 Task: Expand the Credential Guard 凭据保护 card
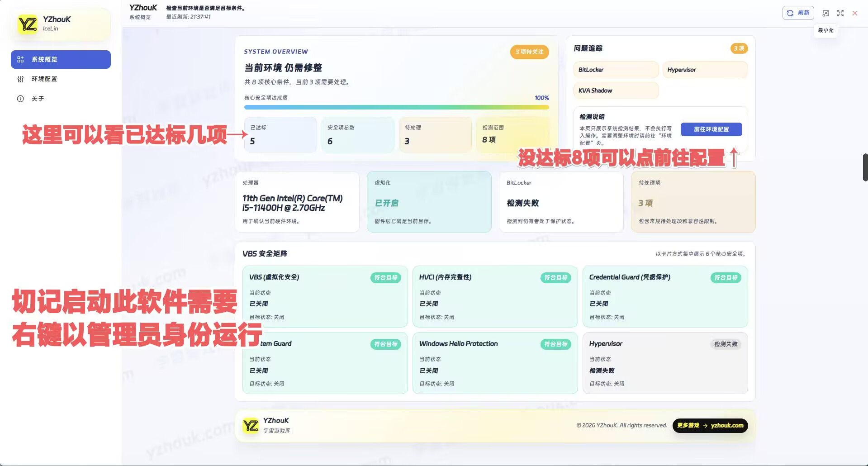(x=664, y=296)
